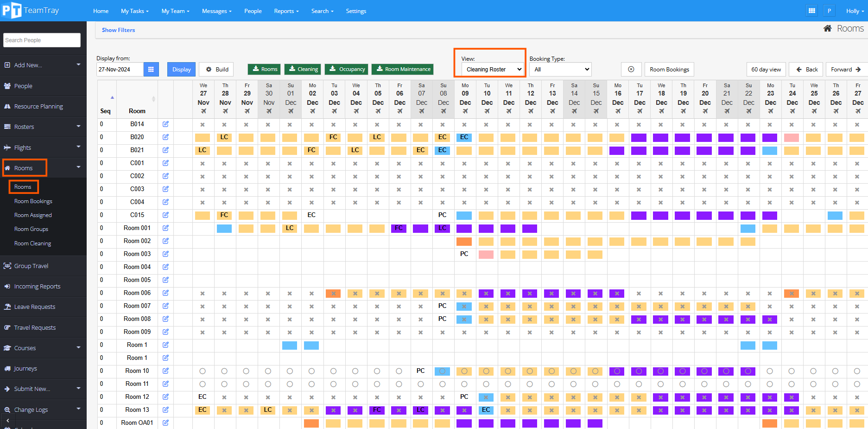Select Room Cleaning in the sidebar
This screenshot has width=868, height=429.
tap(32, 243)
